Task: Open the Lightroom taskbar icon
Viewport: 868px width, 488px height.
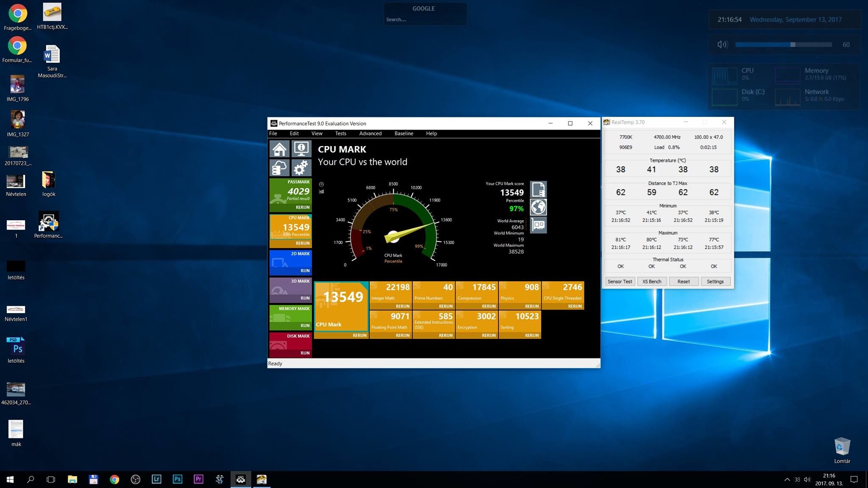Action: pos(156,479)
